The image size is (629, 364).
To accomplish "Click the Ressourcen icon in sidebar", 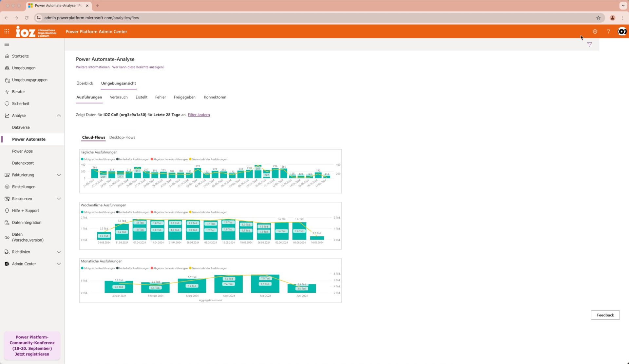I will pos(7,199).
